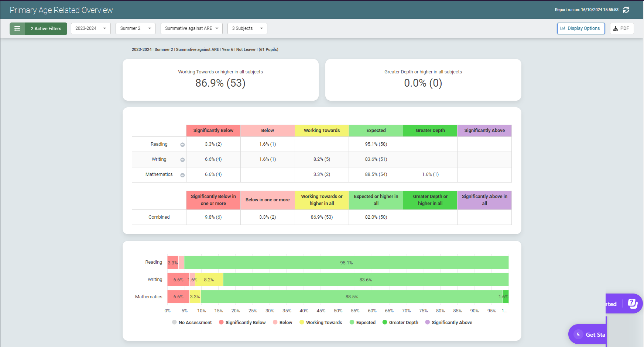
Task: Click the help question mark icon
Action: pyautogui.click(x=632, y=303)
